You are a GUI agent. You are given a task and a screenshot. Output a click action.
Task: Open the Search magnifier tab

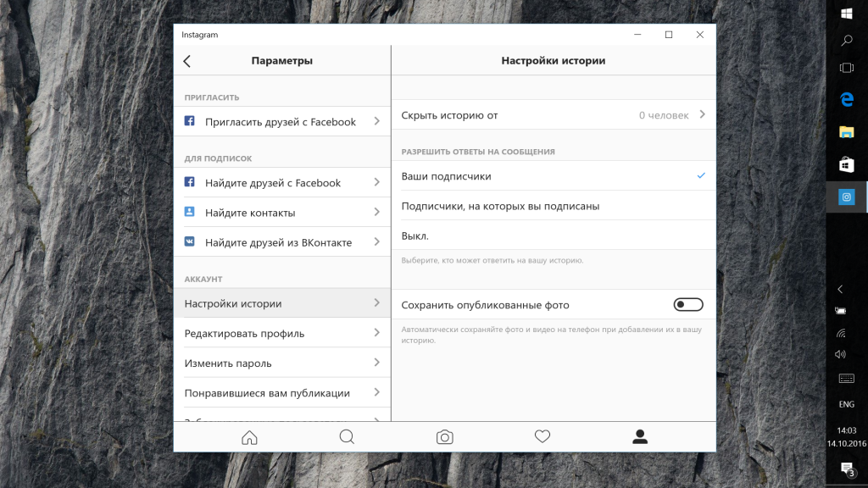[347, 437]
